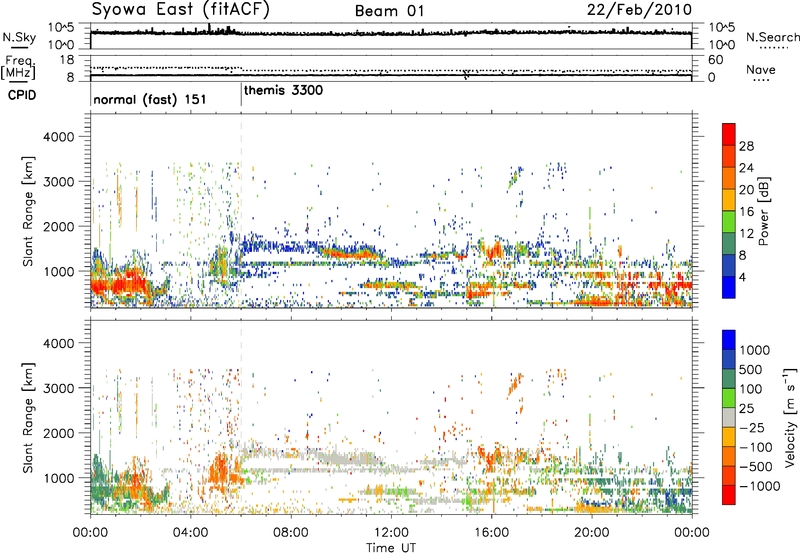
Task: Click the 'Nave' legend label
Action: click(x=761, y=70)
